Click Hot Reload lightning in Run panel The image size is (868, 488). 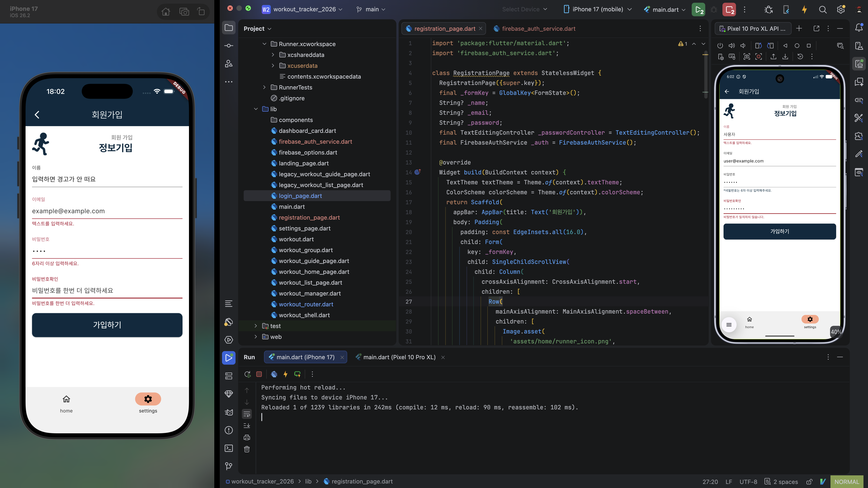pos(285,374)
